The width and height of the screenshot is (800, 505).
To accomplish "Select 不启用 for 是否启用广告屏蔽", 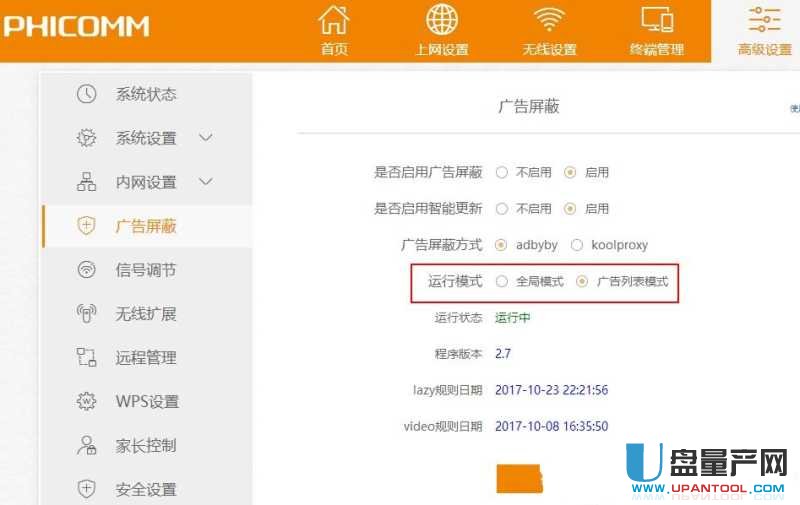I will (502, 172).
